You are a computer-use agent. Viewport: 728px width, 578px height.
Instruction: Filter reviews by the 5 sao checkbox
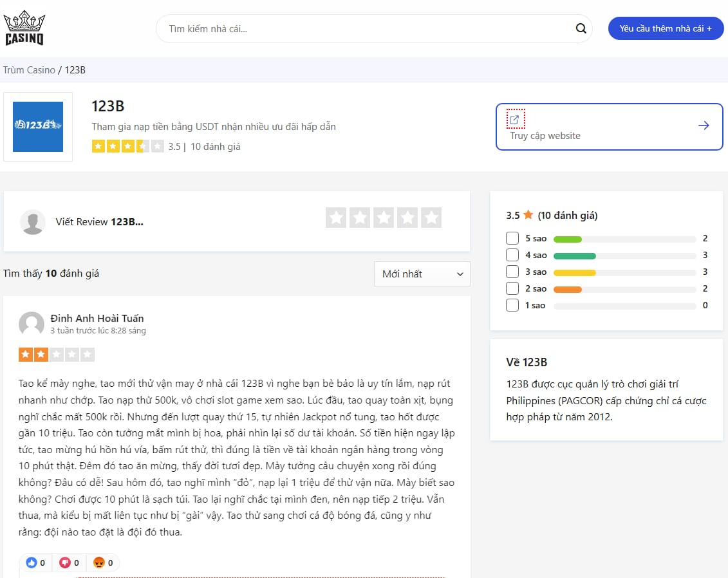[x=512, y=238]
